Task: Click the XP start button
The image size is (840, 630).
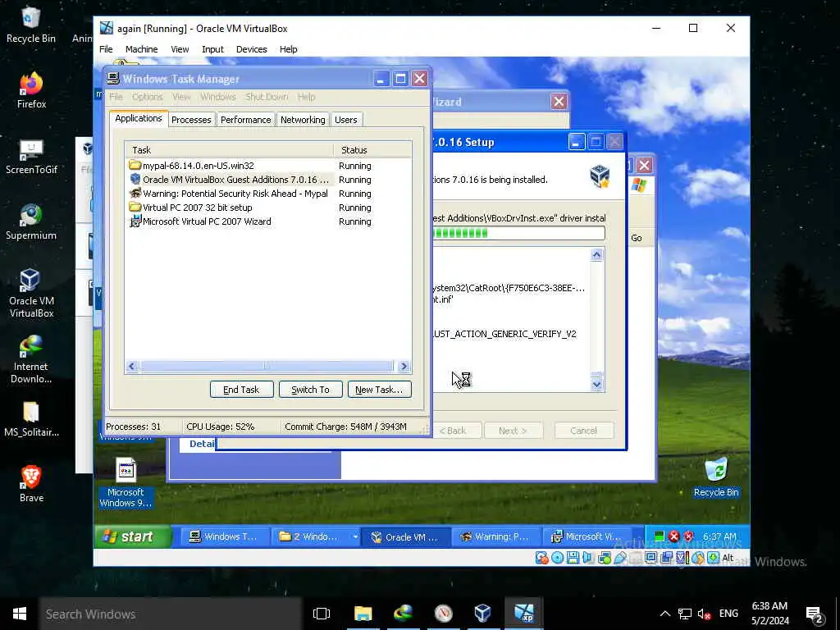Action: pos(133,536)
